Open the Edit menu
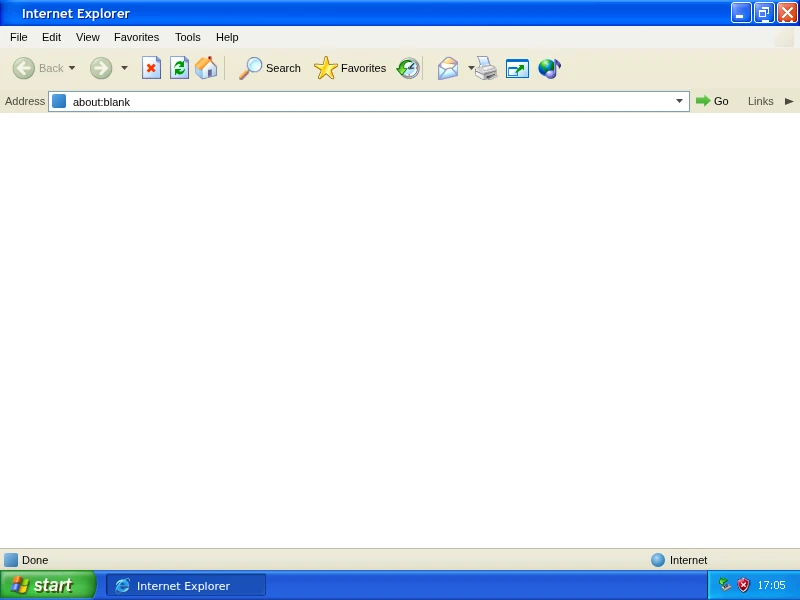Screen dimensions: 800x600 pos(52,37)
